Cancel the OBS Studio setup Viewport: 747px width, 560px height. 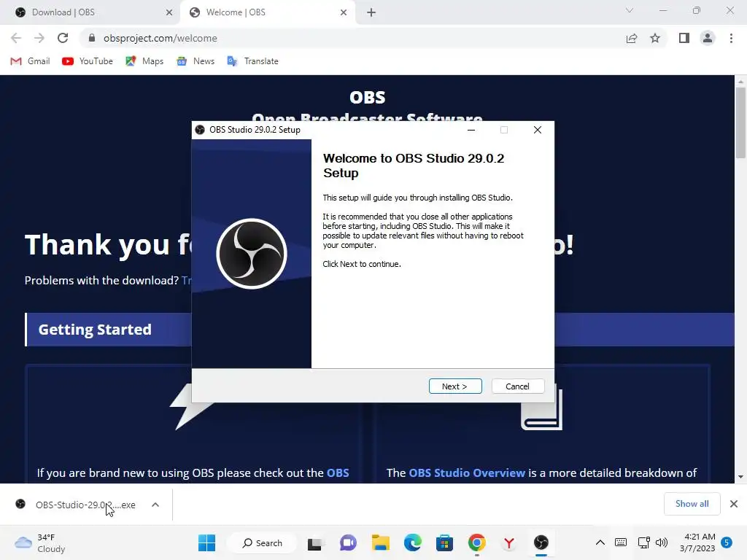pos(517,386)
